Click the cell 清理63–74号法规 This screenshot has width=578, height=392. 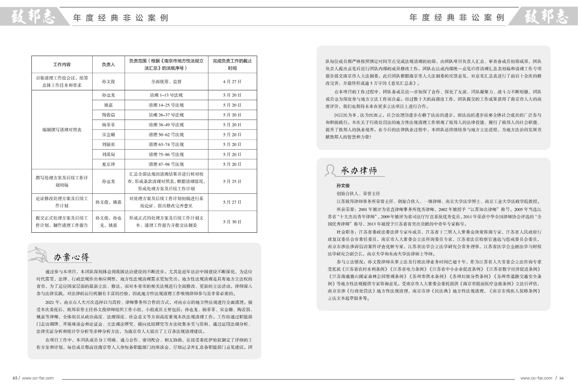(166, 145)
